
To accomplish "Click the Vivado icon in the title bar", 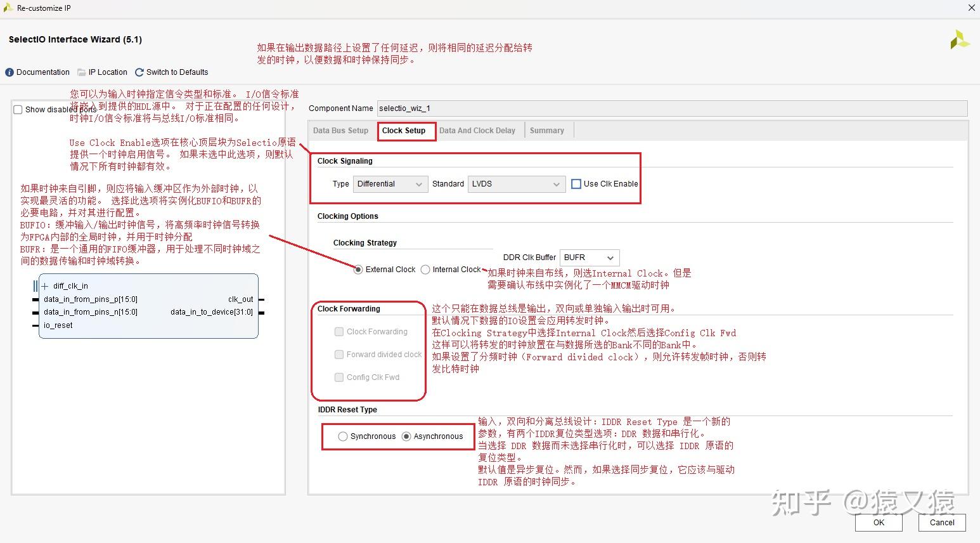I will 9,8.
